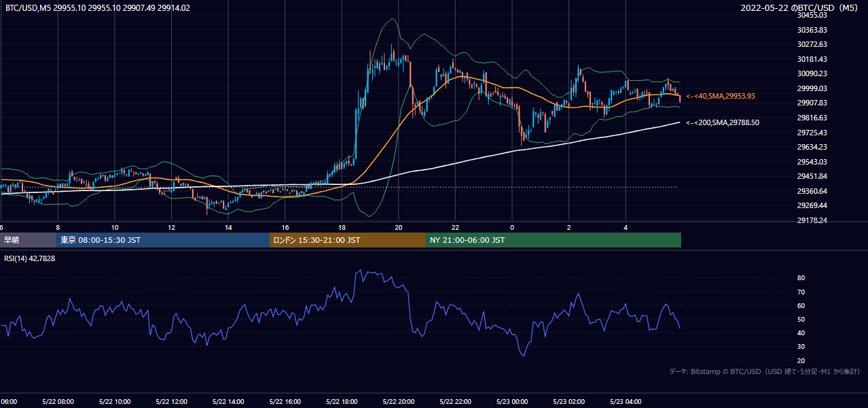This screenshot has width=868, height=408.
Task: Click the 5/22 12:00 date axis label
Action: [171, 402]
